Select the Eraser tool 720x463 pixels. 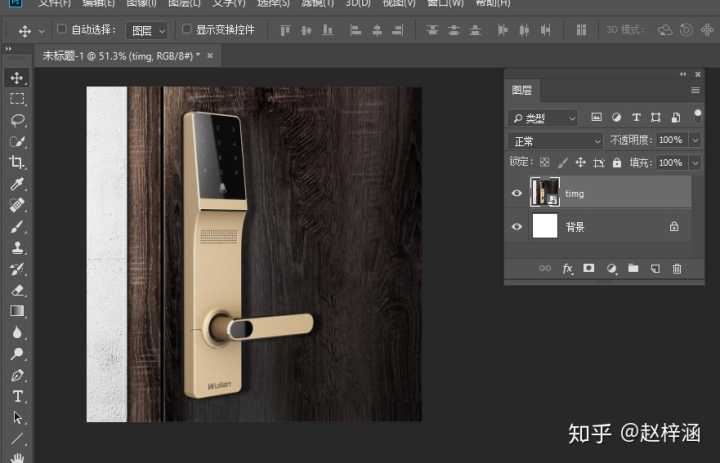tap(17, 290)
